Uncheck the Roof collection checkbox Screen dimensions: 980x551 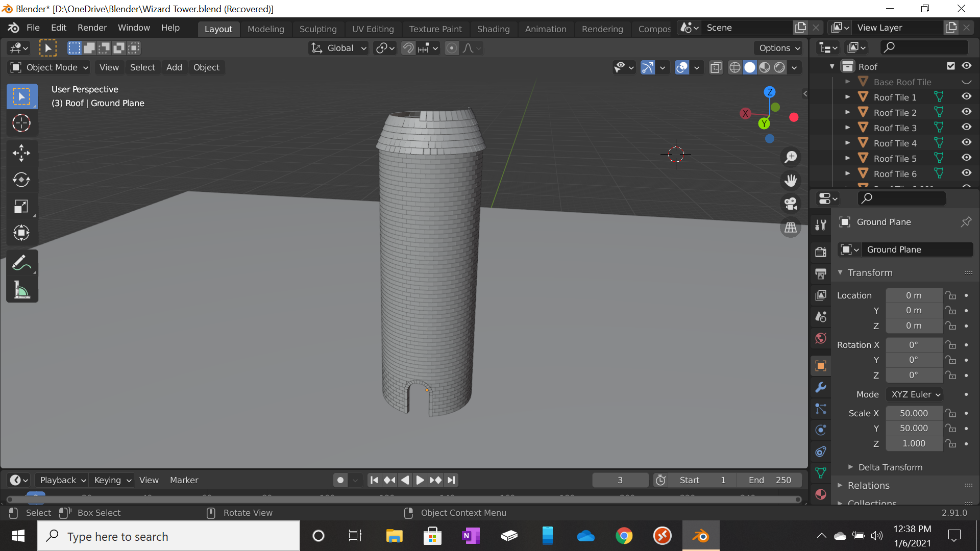click(x=950, y=66)
